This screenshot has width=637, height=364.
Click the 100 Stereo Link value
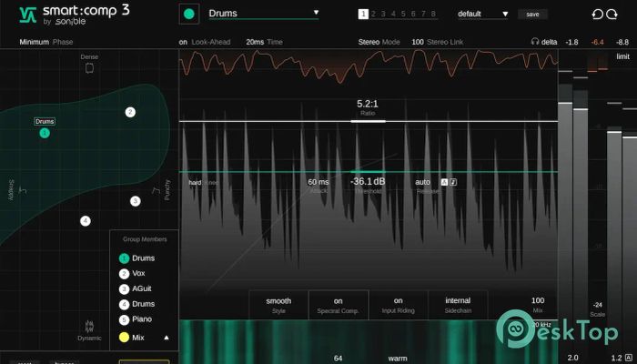tap(418, 42)
